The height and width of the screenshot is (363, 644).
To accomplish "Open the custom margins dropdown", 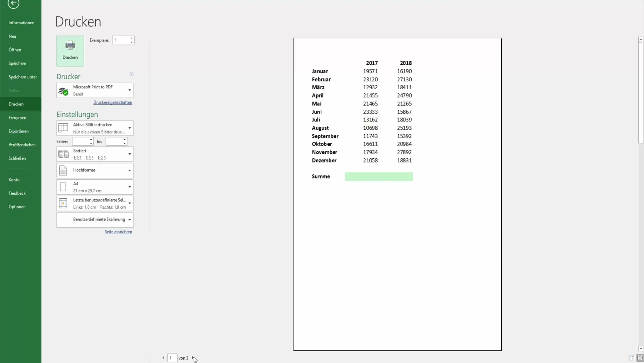I will point(95,203).
